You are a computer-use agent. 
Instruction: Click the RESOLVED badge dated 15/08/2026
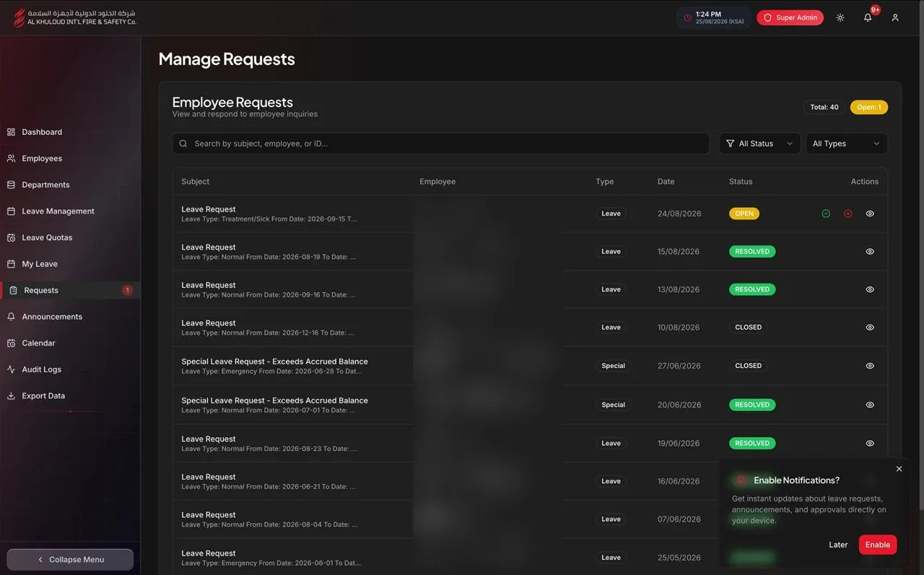click(x=752, y=252)
